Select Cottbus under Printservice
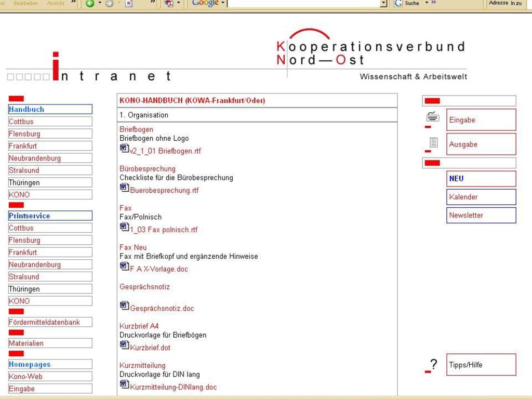 [50, 228]
